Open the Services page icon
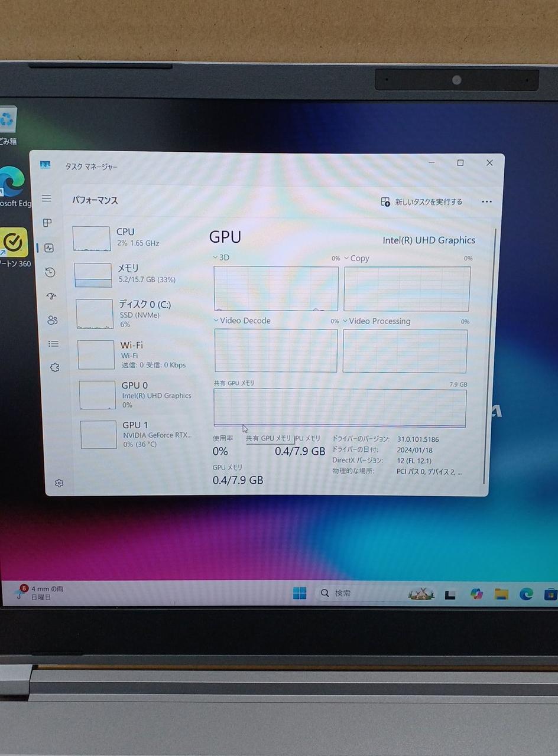558x756 pixels. pyautogui.click(x=55, y=367)
